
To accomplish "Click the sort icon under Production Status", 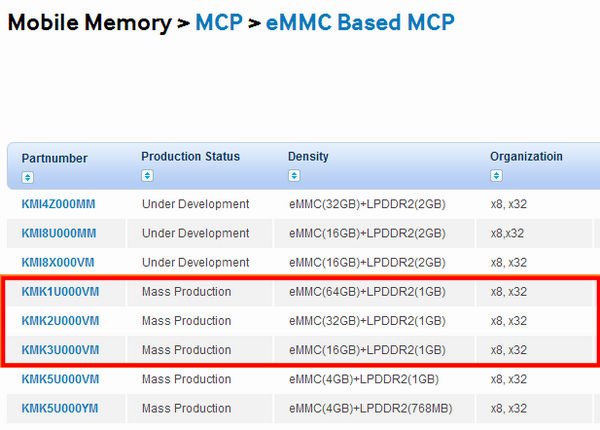I will coord(147,176).
